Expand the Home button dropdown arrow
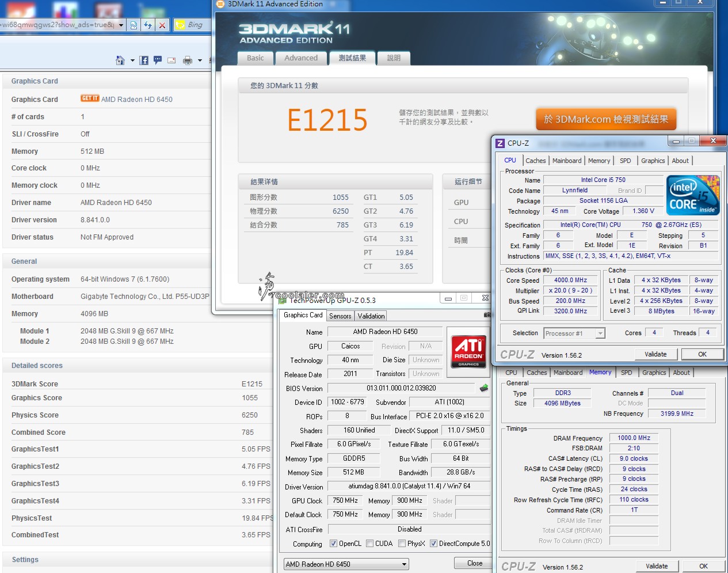 click(132, 60)
